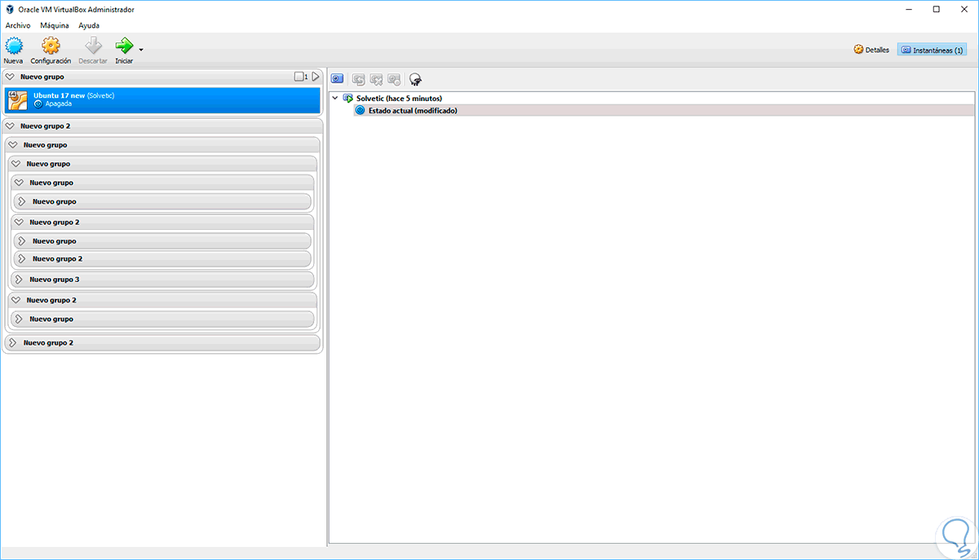
Task: Open Configuración gear icon
Action: pos(51,46)
